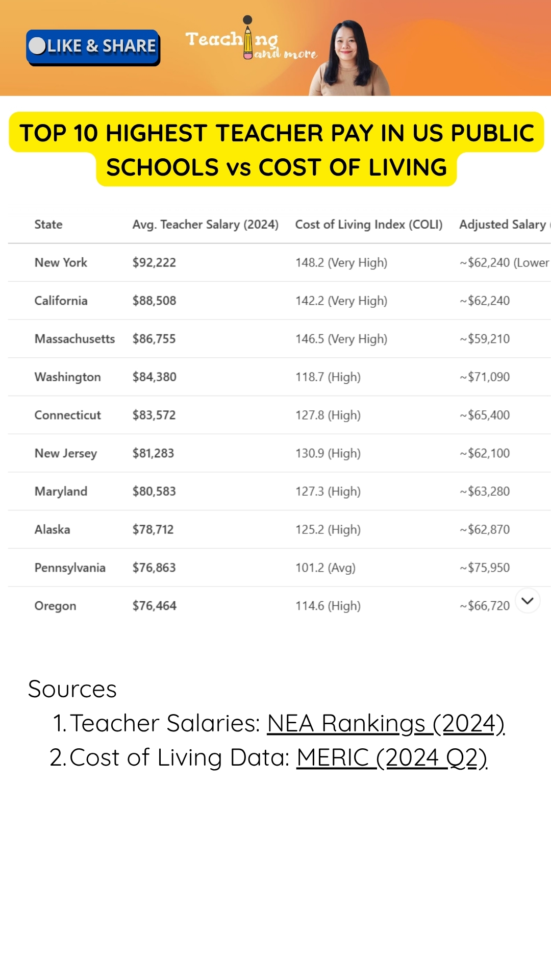Click Oregon's ~$66,720 adjusted salary

point(485,606)
